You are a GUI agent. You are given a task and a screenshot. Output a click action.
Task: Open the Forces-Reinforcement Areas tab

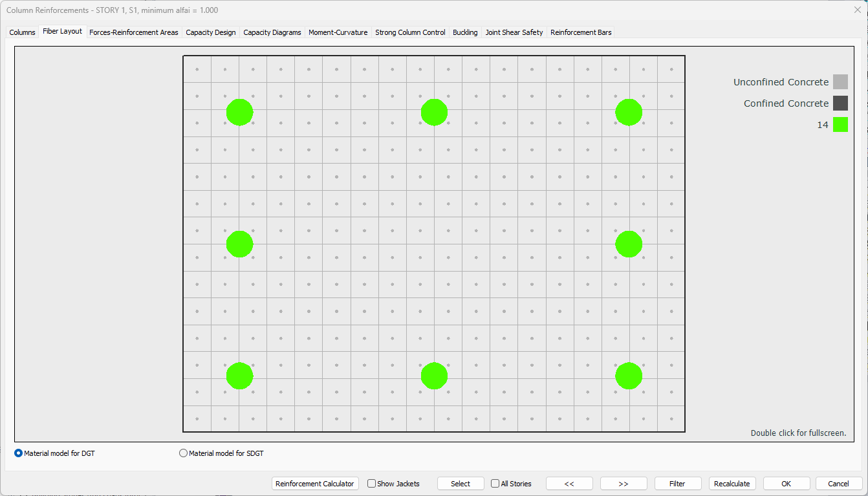[133, 32]
